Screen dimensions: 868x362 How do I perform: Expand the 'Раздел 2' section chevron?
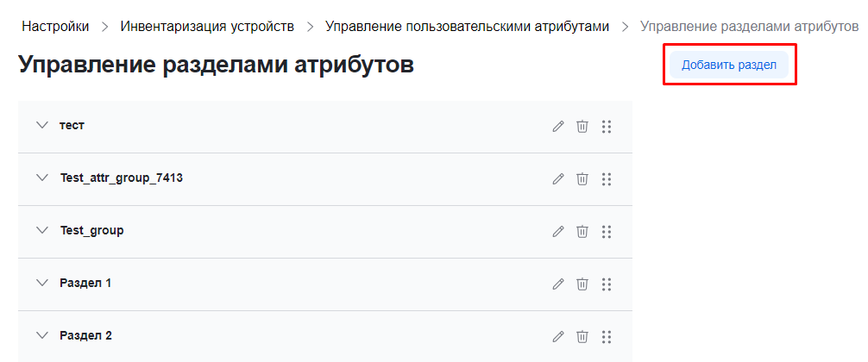[x=42, y=335]
